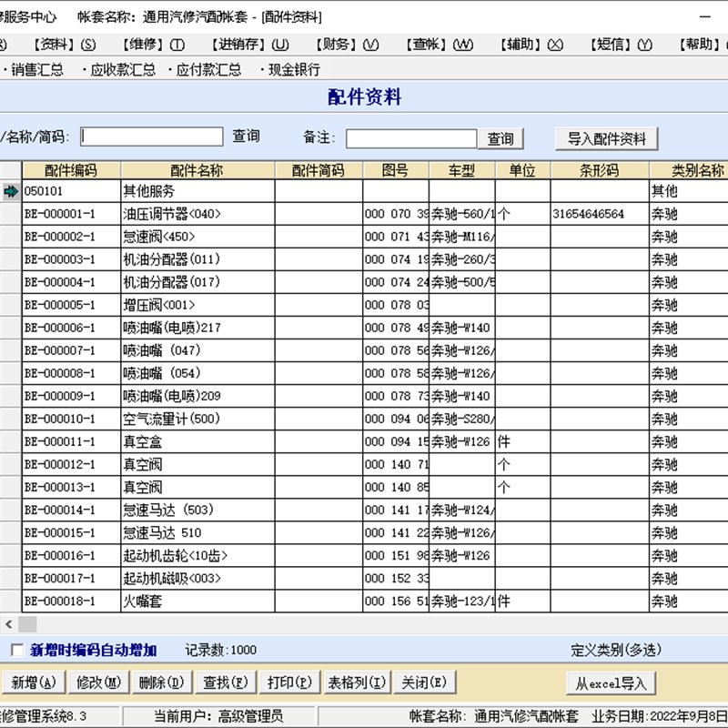Click 修改(M) button
This screenshot has width=728, height=728.
pos(98,682)
